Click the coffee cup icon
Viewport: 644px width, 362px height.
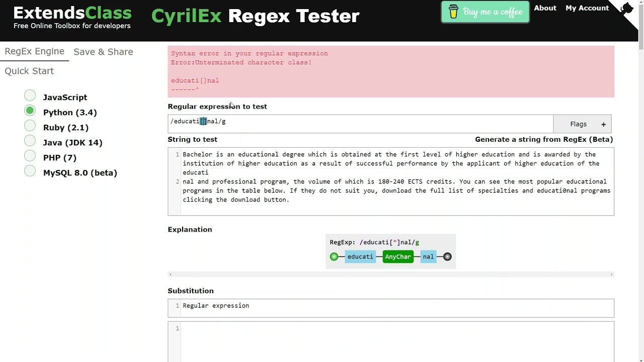(x=453, y=12)
